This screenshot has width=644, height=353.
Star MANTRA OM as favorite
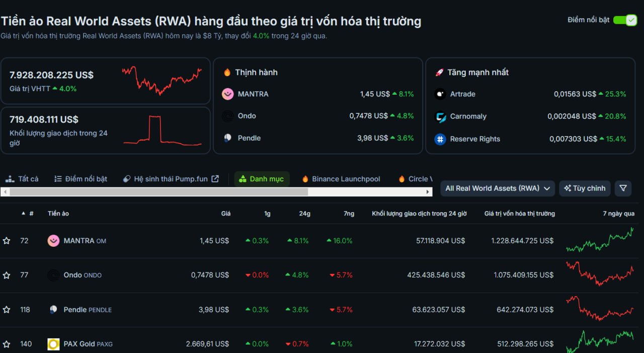7,241
